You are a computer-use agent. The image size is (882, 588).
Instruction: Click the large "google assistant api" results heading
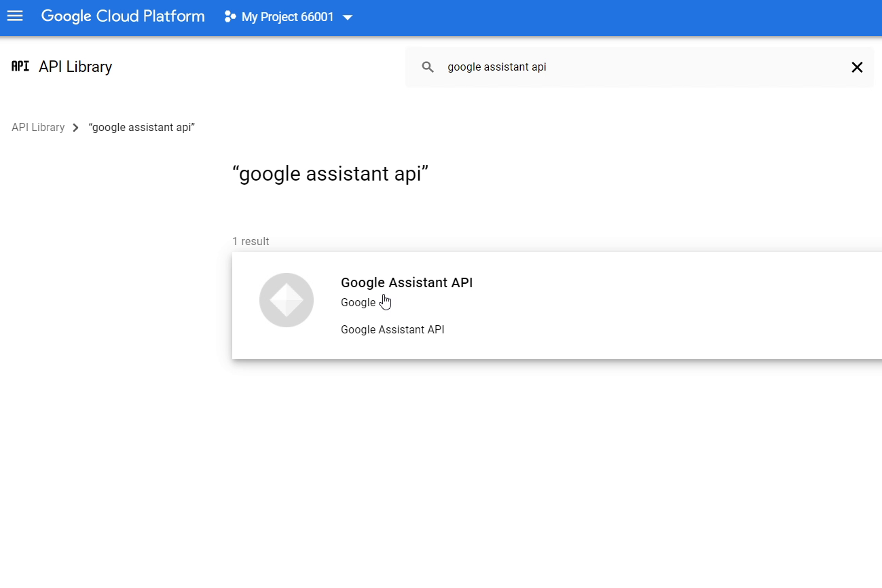tap(330, 174)
